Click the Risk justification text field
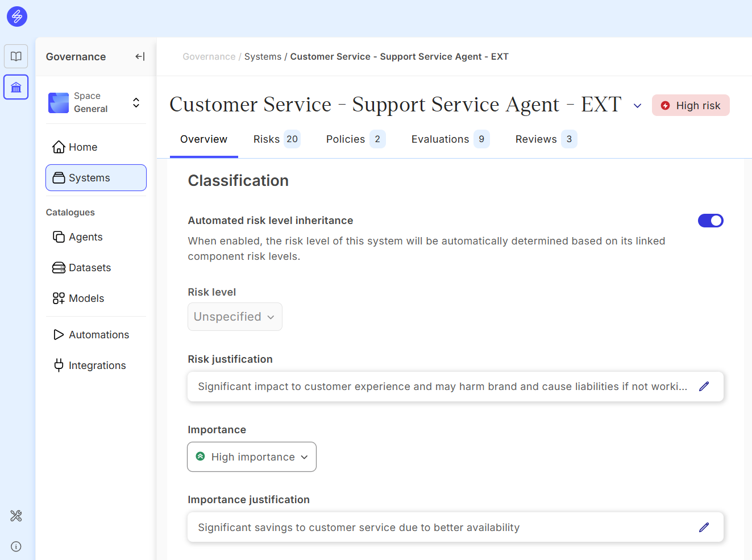Image resolution: width=752 pixels, height=560 pixels. pyautogui.click(x=442, y=387)
